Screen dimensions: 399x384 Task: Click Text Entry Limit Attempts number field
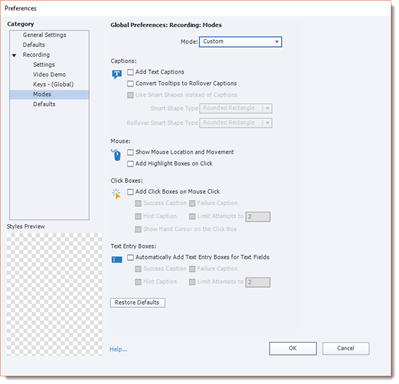click(x=258, y=282)
